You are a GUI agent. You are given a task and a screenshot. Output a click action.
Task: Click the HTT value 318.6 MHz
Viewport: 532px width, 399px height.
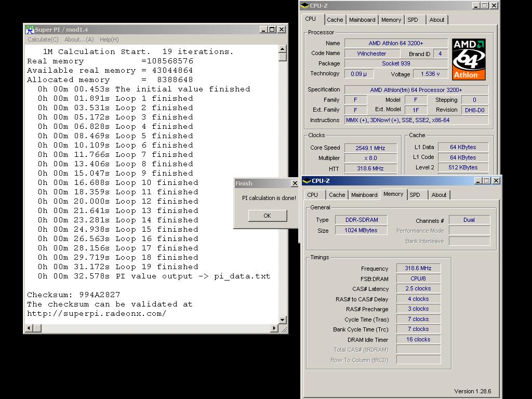click(370, 168)
